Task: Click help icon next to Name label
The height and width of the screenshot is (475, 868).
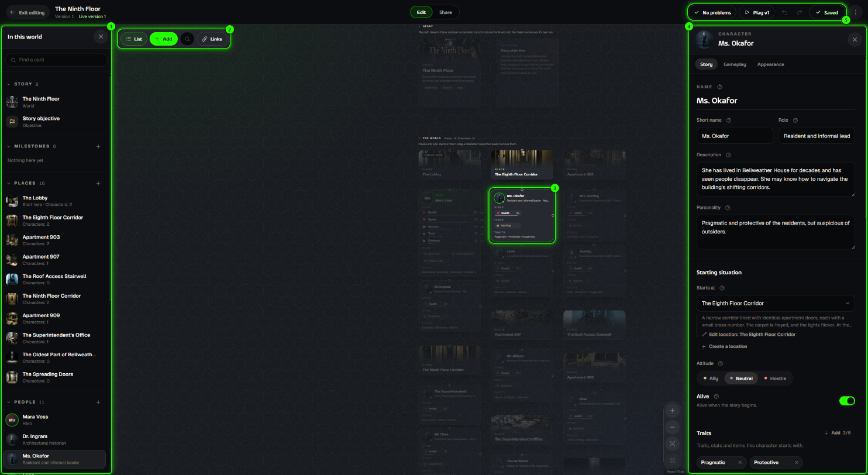Action: (719, 87)
